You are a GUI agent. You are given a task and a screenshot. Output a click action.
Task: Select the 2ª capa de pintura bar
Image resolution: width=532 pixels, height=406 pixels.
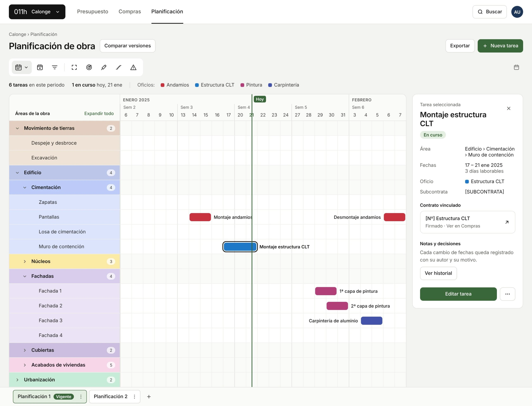[x=337, y=306]
